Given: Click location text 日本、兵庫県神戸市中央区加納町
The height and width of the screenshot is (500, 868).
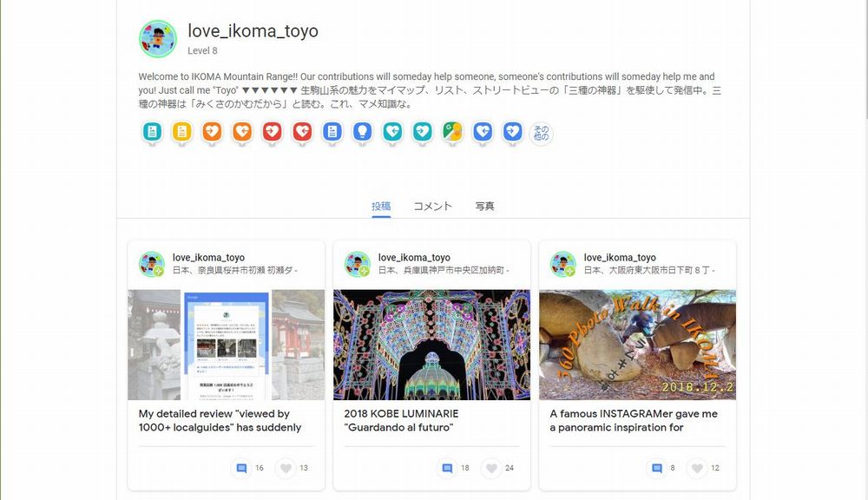Looking at the screenshot, I should click(444, 270).
